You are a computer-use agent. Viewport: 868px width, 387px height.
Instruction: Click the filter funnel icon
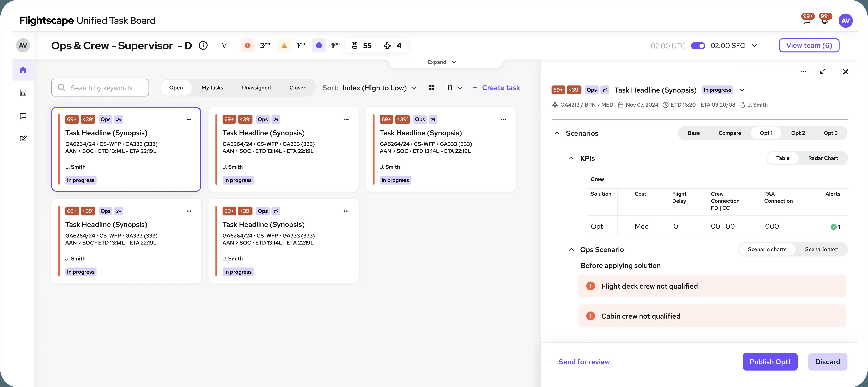[224, 45]
